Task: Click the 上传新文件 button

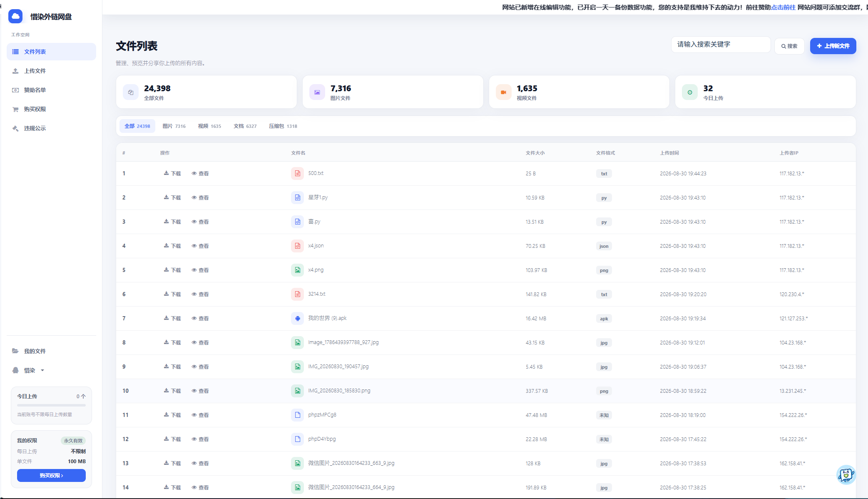Action: click(x=833, y=46)
